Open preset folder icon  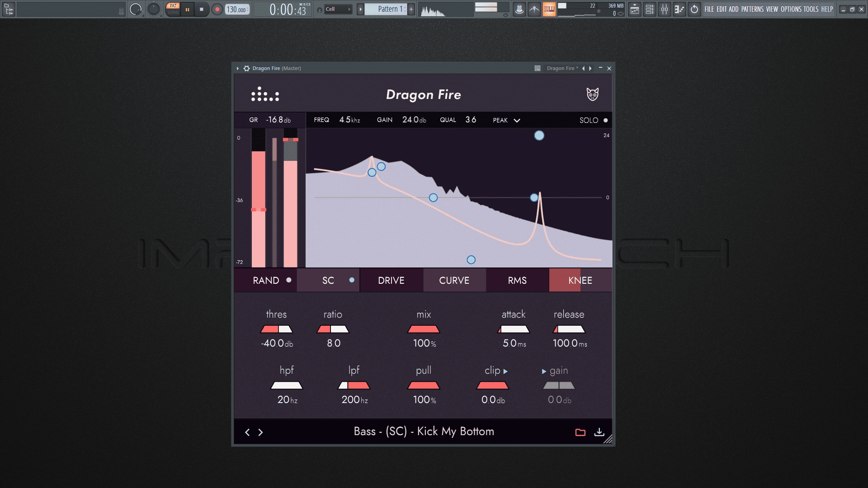pyautogui.click(x=580, y=432)
